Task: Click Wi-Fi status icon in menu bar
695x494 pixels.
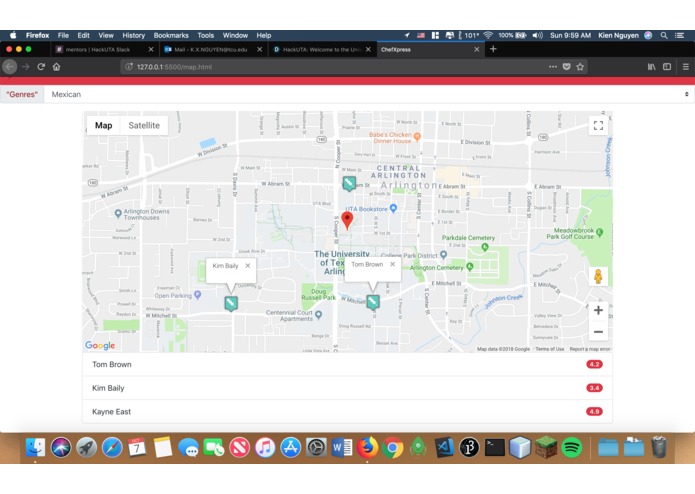Action: tap(488, 35)
